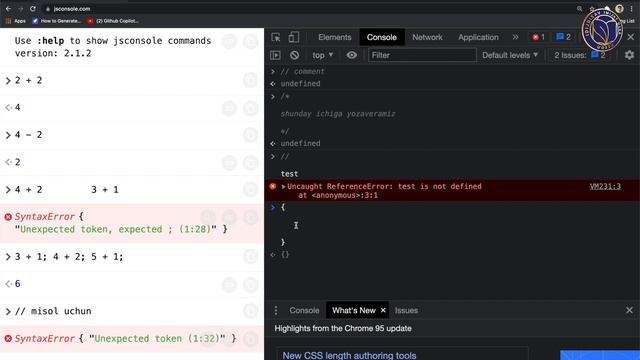The image size is (640, 360).
Task: Click the red error icon beside ReferenceError
Action: 273,187
